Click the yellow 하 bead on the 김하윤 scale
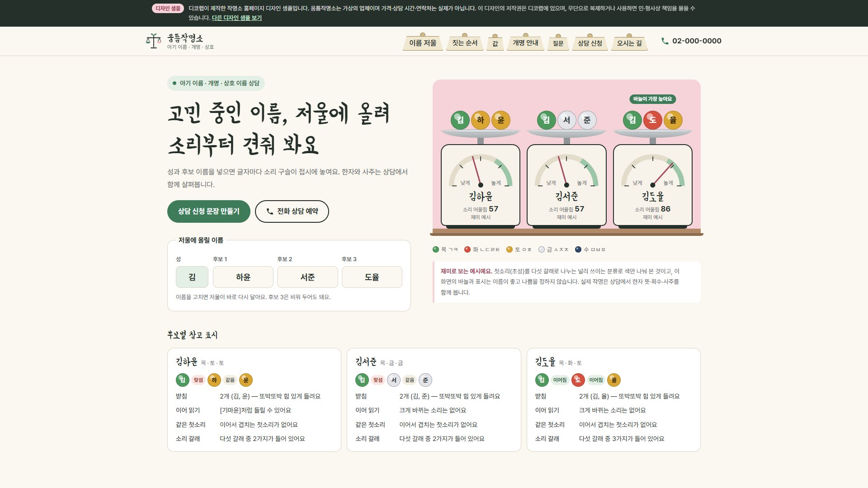Image resolution: width=868 pixels, height=488 pixels. pyautogui.click(x=481, y=120)
